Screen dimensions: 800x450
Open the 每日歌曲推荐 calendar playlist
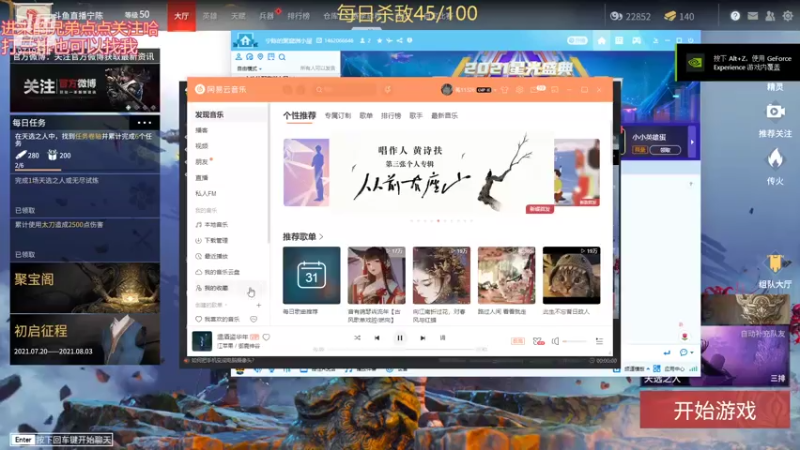pyautogui.click(x=311, y=276)
